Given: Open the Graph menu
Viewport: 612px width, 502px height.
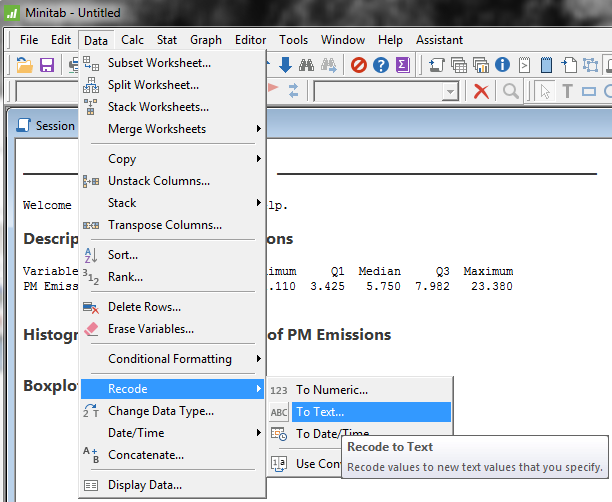Looking at the screenshot, I should [206, 40].
